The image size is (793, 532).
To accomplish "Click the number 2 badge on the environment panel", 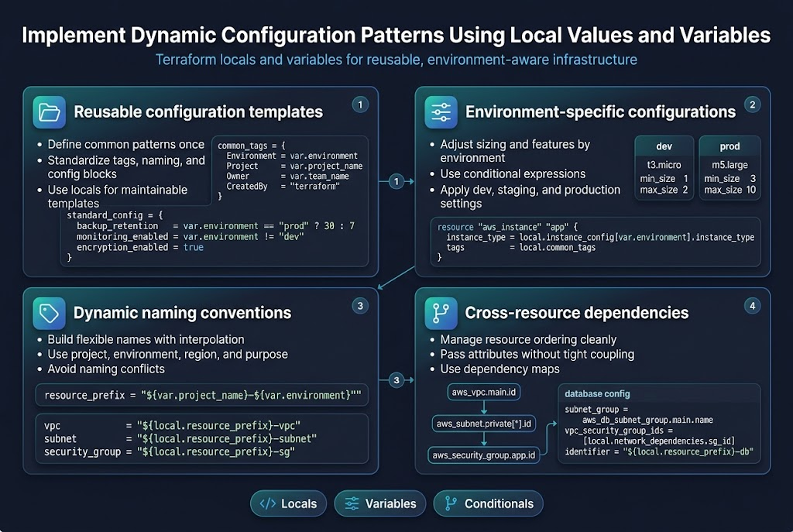I will [752, 103].
